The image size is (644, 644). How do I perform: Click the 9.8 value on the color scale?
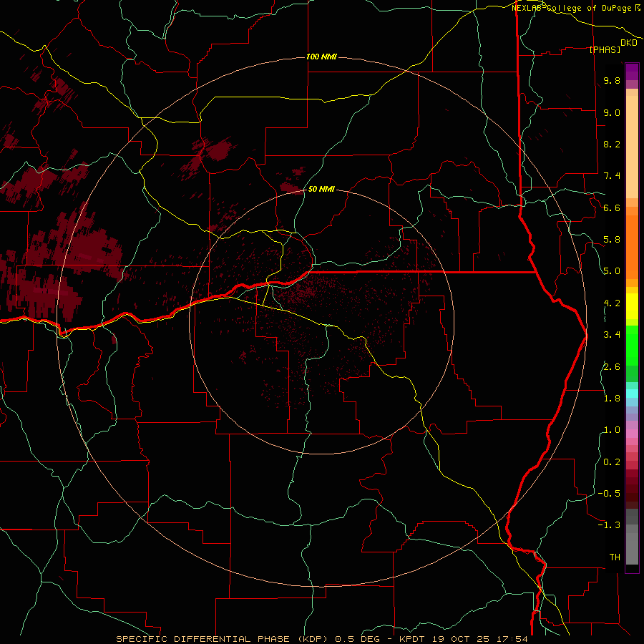point(612,80)
